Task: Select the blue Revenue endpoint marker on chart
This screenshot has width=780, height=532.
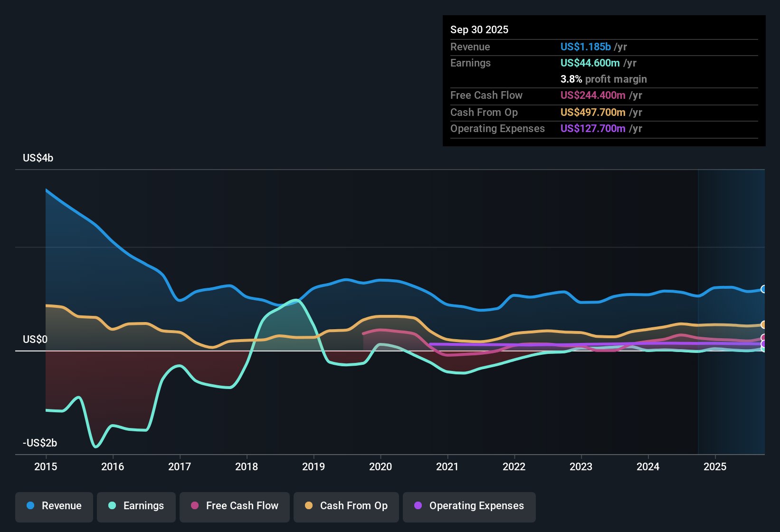Action: pyautogui.click(x=764, y=288)
